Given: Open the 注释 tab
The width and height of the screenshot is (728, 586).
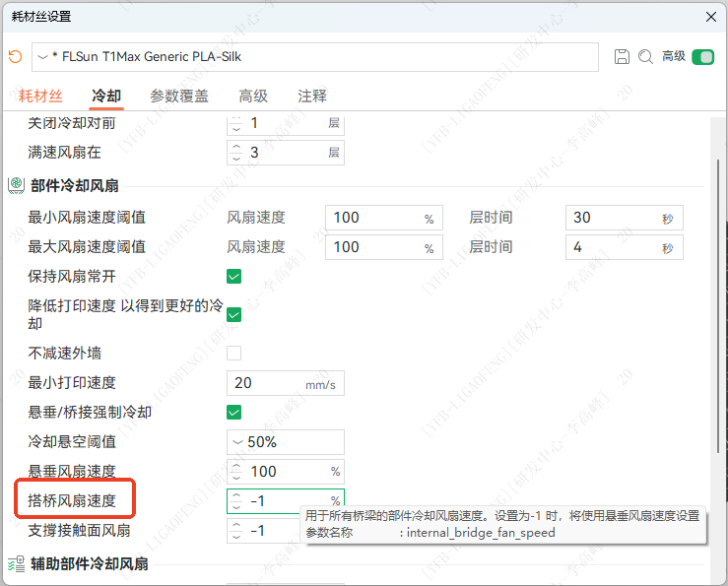Looking at the screenshot, I should click(312, 97).
